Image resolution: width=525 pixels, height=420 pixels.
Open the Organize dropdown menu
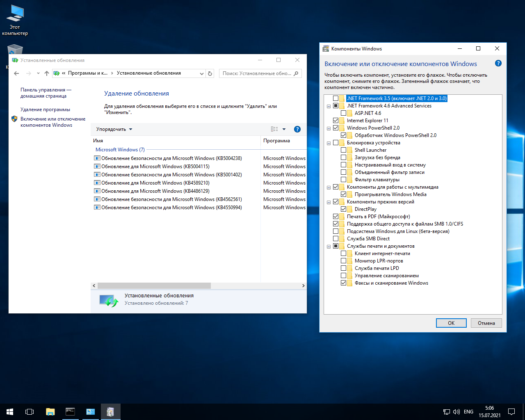(x=114, y=129)
